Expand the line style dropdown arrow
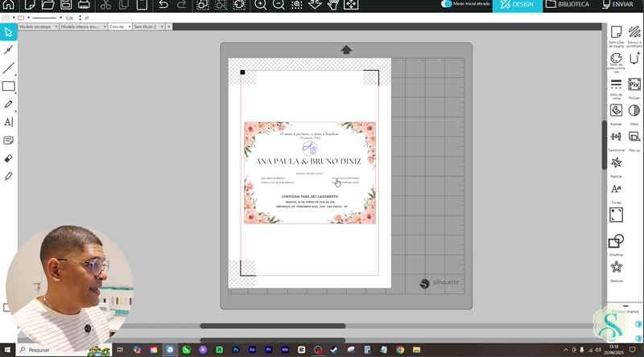The height and width of the screenshot is (357, 644). click(61, 18)
